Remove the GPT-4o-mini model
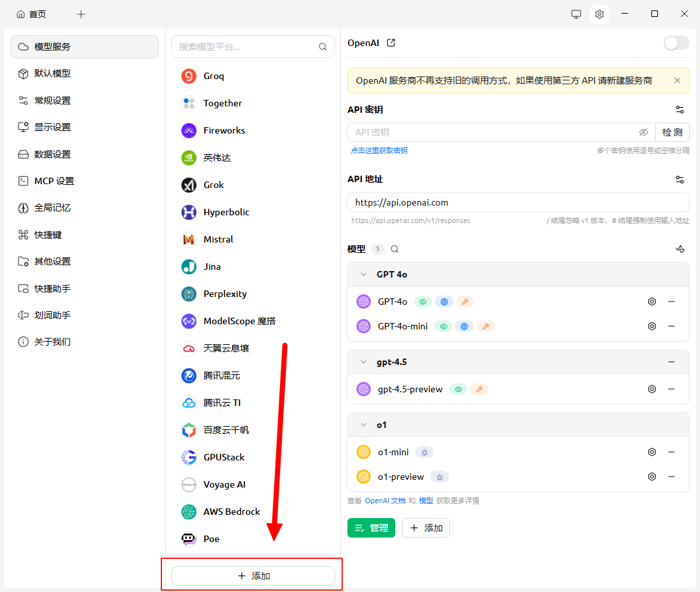The image size is (700, 592). pos(671,326)
